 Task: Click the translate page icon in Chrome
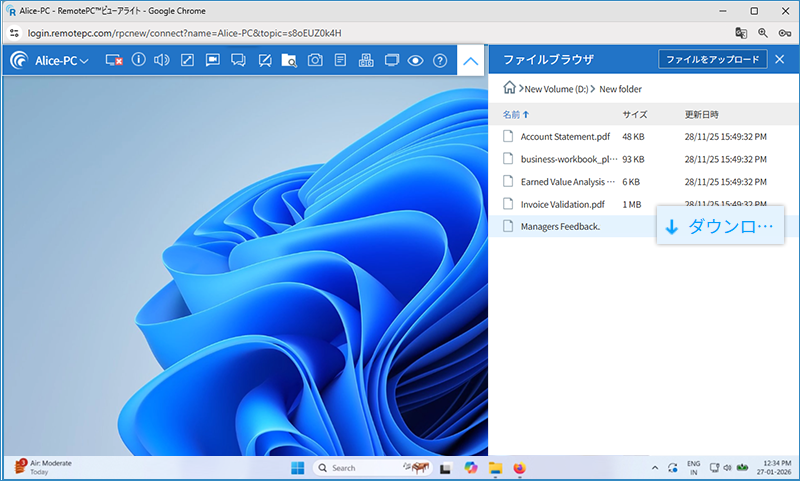click(x=741, y=33)
